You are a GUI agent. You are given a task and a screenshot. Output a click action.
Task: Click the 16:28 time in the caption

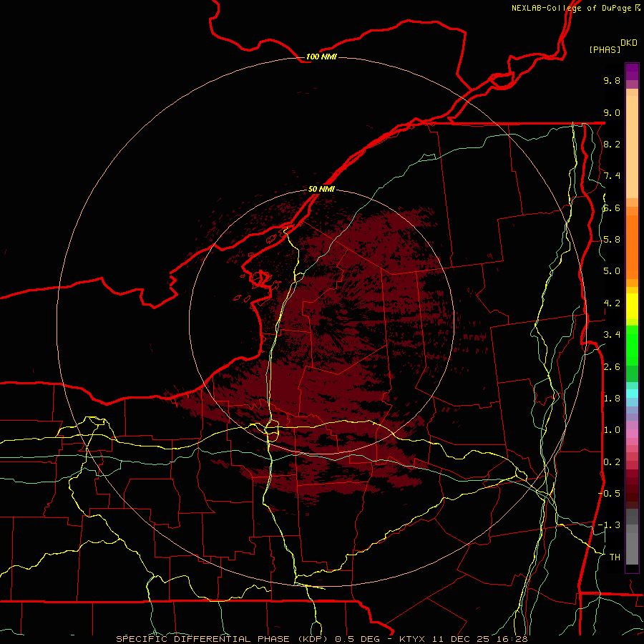(x=512, y=639)
